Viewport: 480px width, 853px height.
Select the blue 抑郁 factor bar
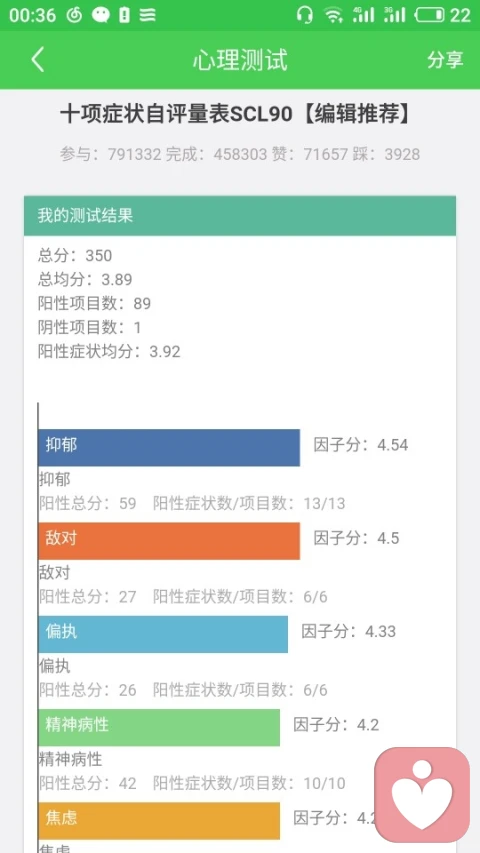click(169, 447)
